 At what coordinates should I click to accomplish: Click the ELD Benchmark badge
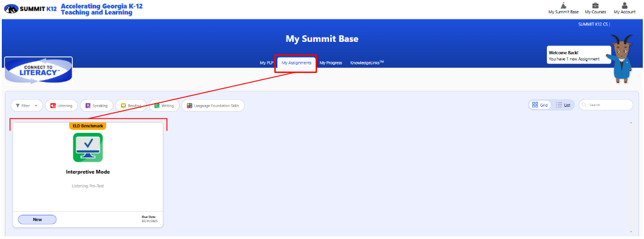(x=87, y=126)
